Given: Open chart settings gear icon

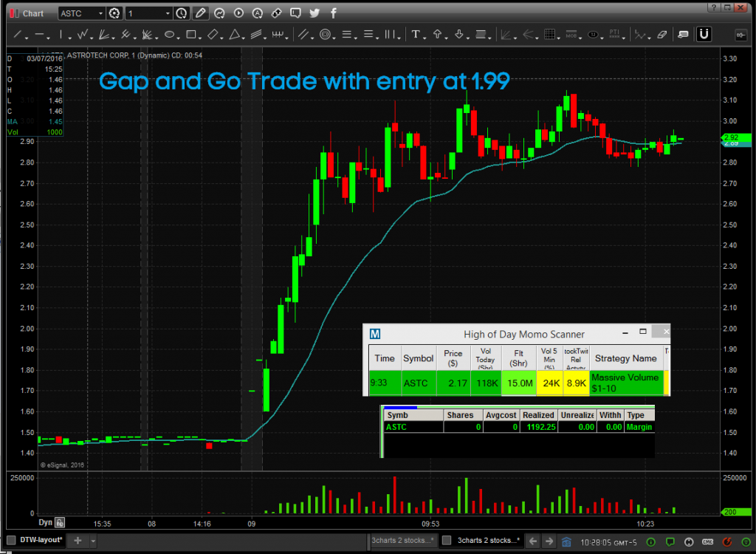Looking at the screenshot, I should tap(114, 13).
